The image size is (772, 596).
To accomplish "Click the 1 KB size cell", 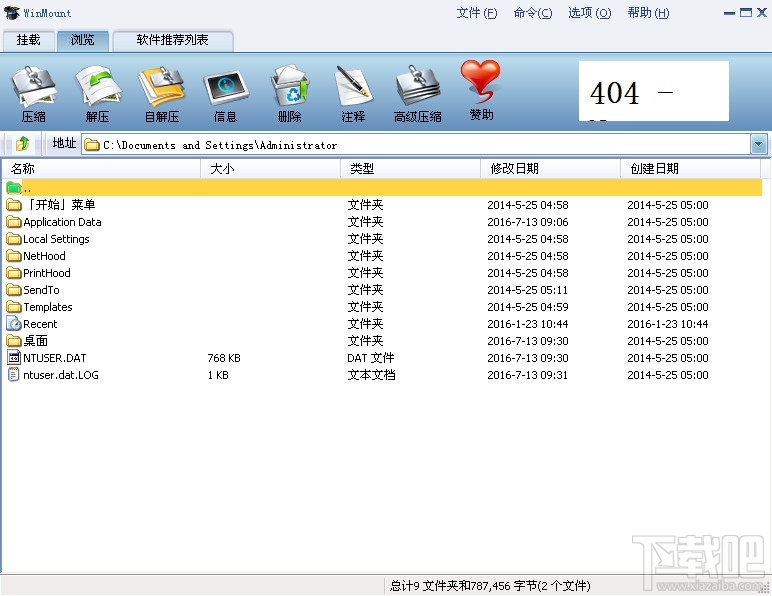I will click(x=218, y=375).
